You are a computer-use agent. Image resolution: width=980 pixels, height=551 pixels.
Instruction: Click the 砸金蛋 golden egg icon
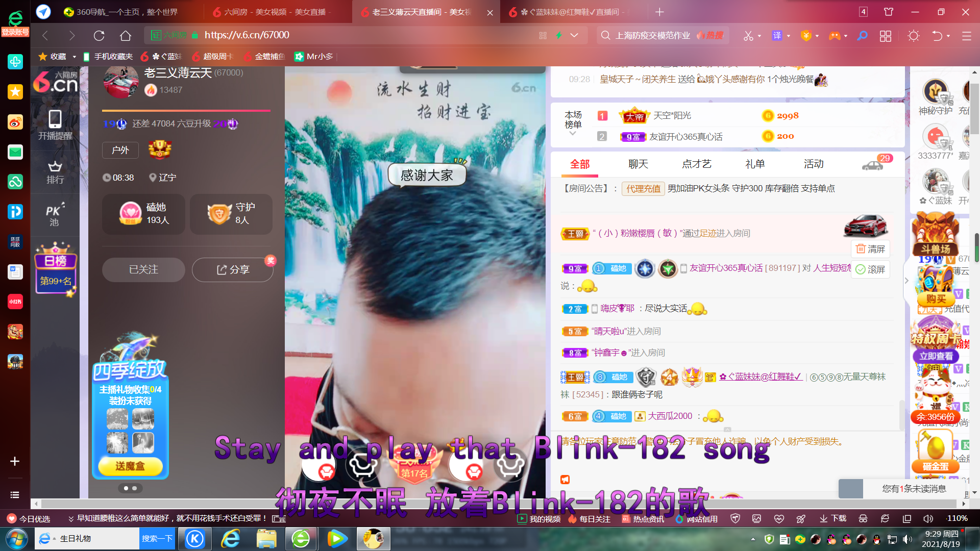[935, 452]
